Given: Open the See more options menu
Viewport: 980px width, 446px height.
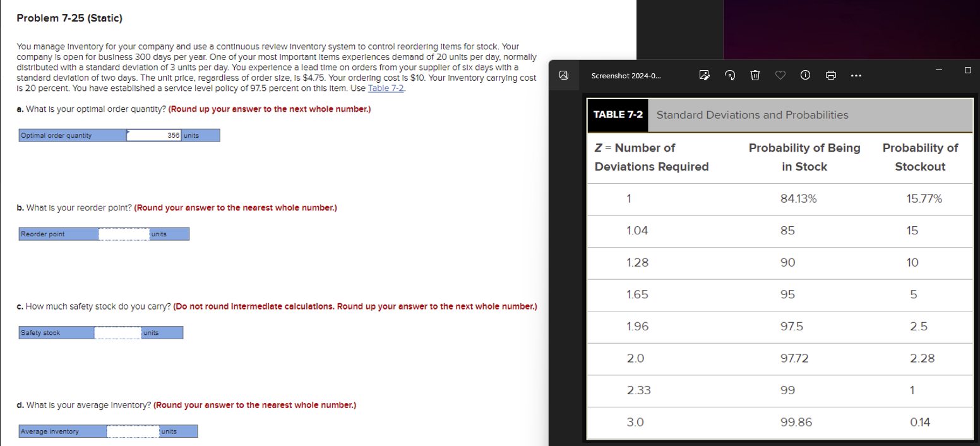Looking at the screenshot, I should tap(855, 75).
